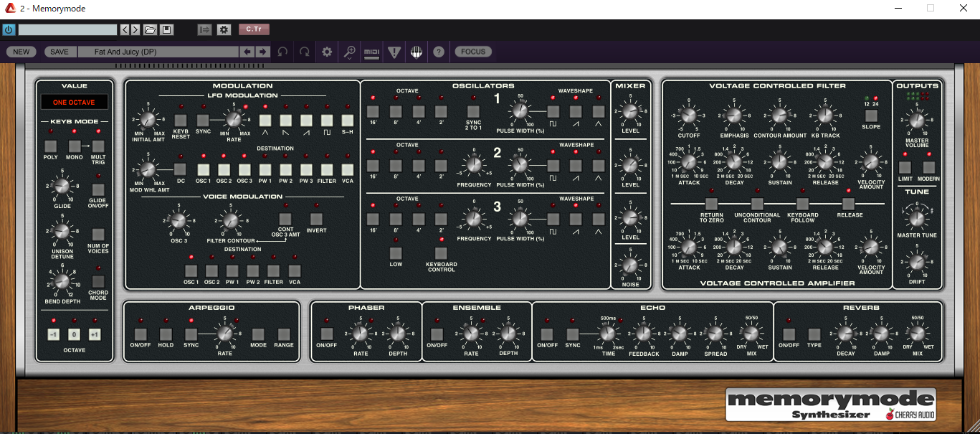Toggle the Glide ON/OFF switch
The height and width of the screenshot is (434, 980).
pos(98,189)
